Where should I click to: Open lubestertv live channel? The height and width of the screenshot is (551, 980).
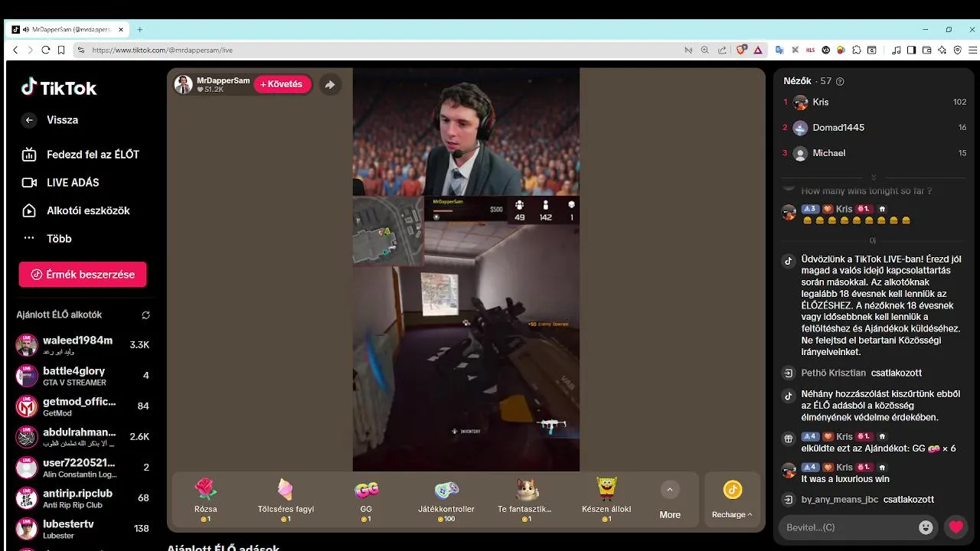[x=83, y=529]
